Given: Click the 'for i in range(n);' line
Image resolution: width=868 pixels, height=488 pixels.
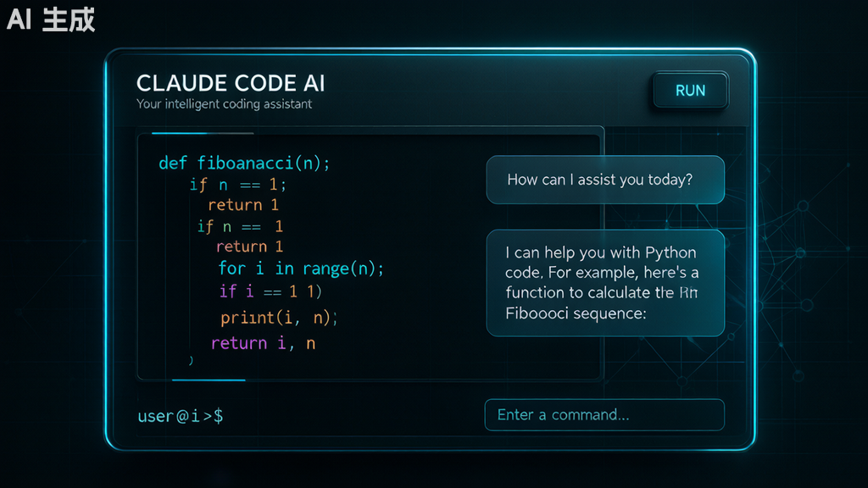Looking at the screenshot, I should tap(301, 269).
